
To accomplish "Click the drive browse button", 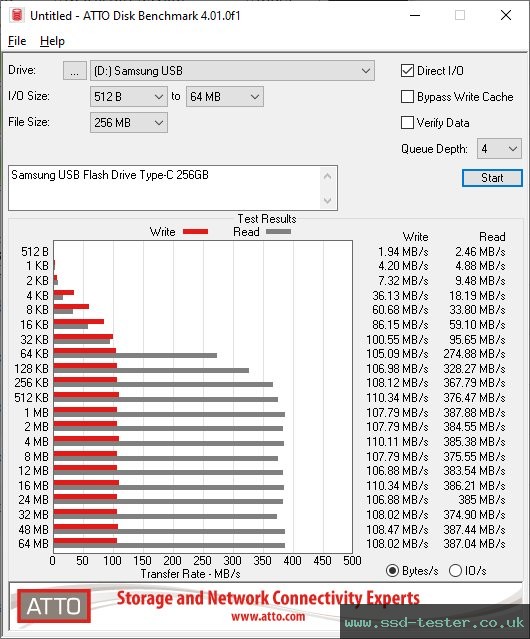I will [75, 71].
